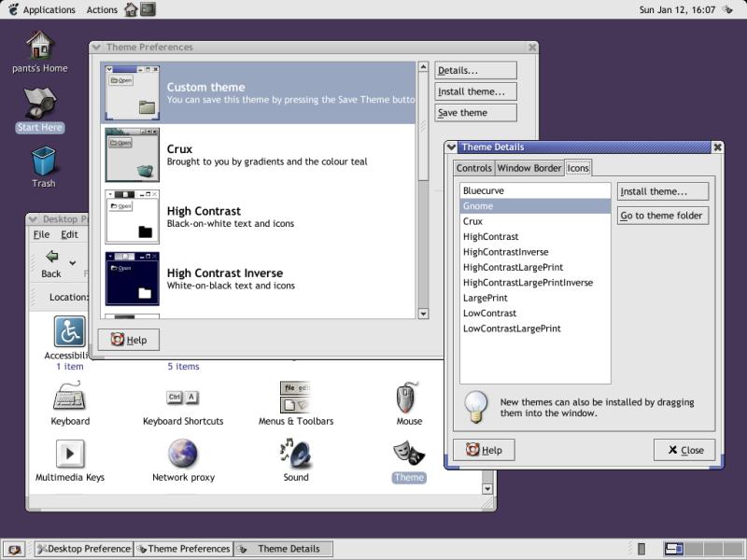Viewport: 747px width, 560px height.
Task: Open the Applications menu
Action: coord(41,10)
